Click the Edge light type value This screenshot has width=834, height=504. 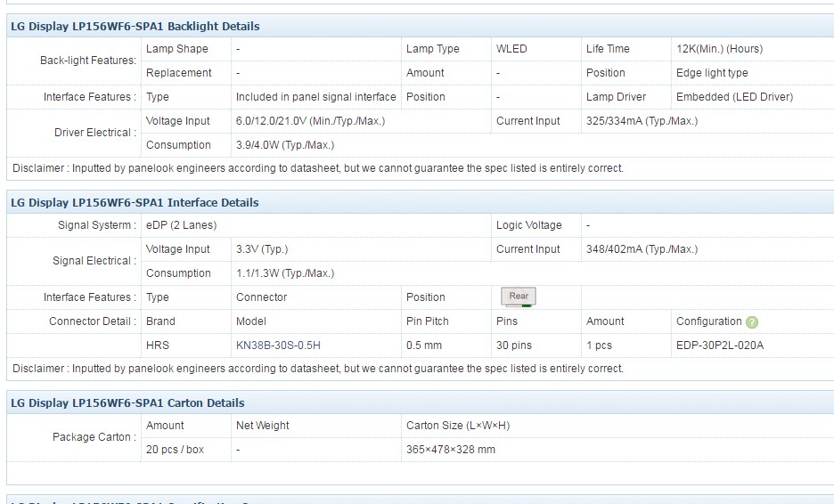pos(712,73)
